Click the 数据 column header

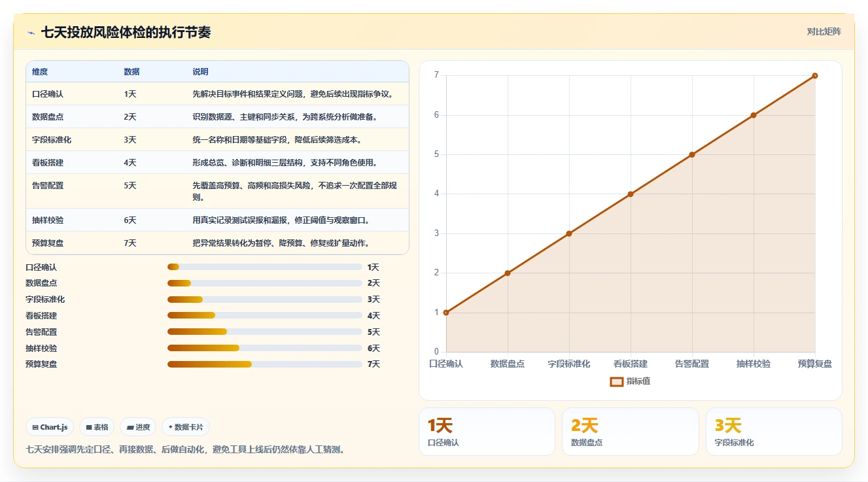pyautogui.click(x=131, y=72)
